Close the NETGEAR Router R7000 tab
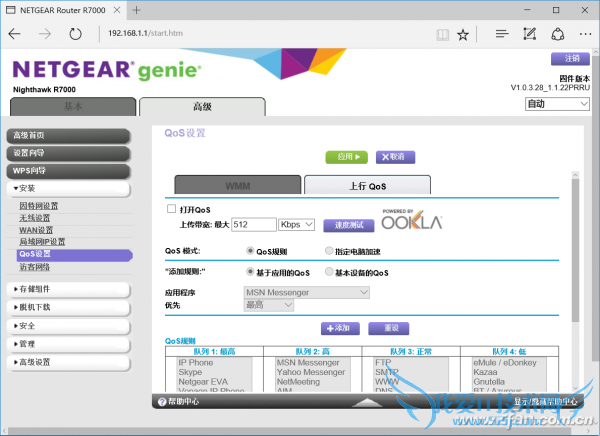600x436 pixels. click(117, 10)
